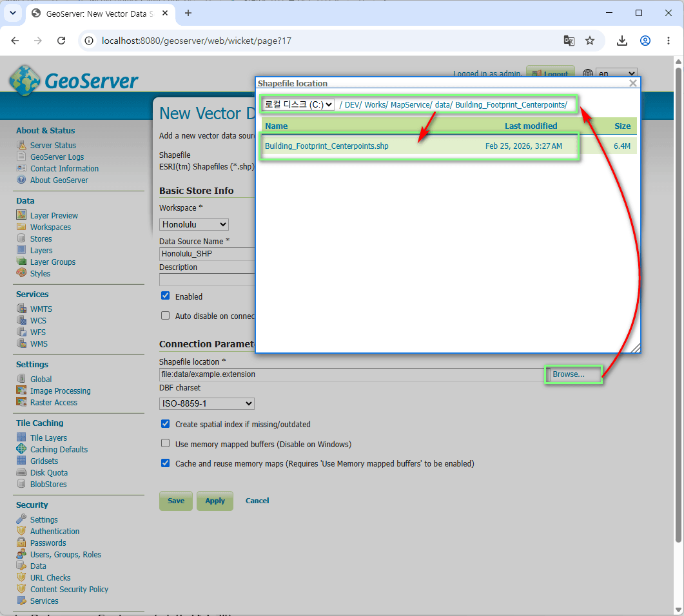Click the Disk Quota drive icon

tap(21, 472)
